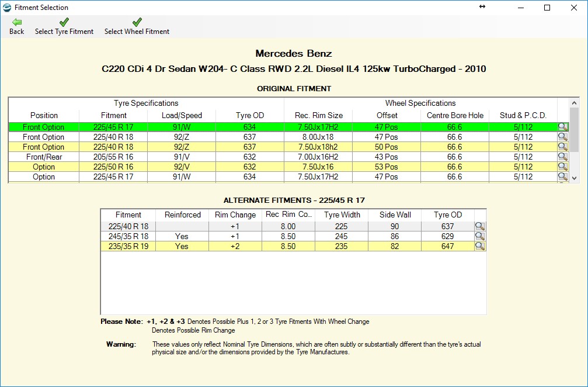588x387 pixels.
Task: Open details magnifier for highlighted green 225/45 R 17 row
Action: 563,127
